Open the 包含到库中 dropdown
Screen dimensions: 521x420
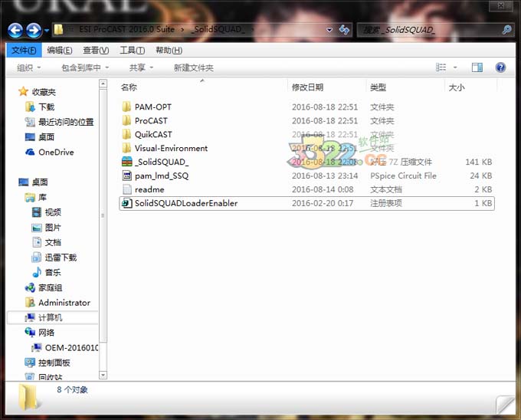tap(85, 67)
